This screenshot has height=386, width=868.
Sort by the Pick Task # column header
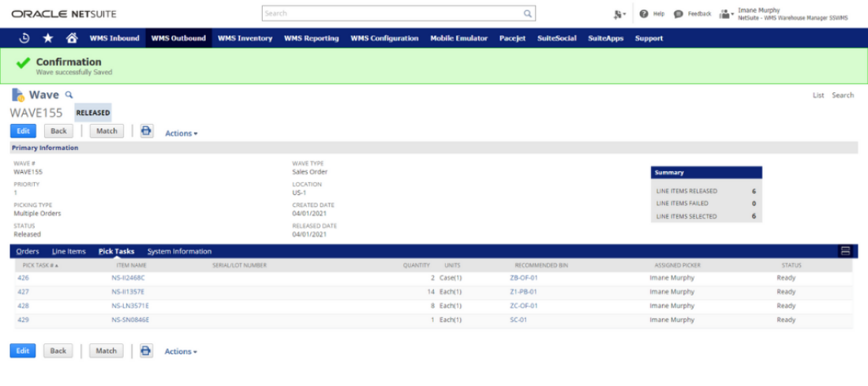pos(40,266)
